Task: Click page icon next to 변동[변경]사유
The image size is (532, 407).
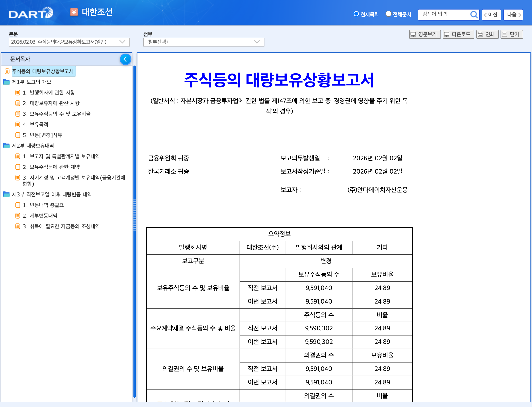Action: (x=18, y=135)
